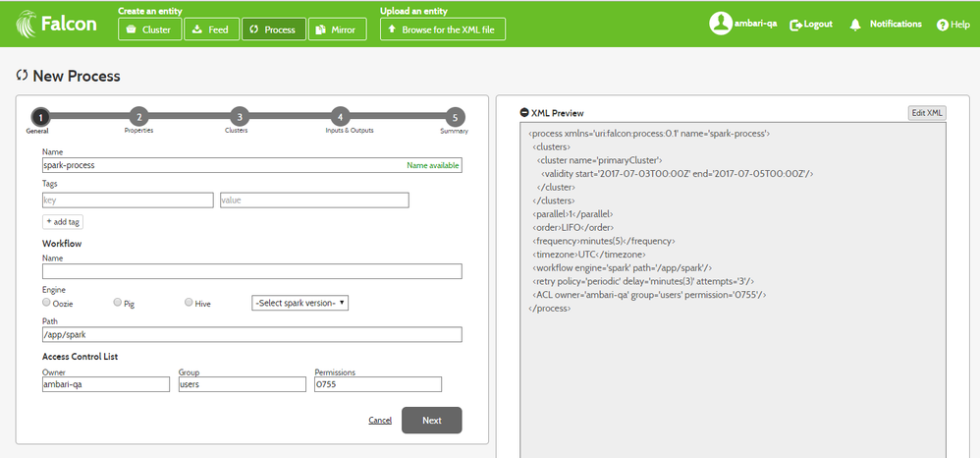Image resolution: width=980 pixels, height=458 pixels.
Task: Click the tag key input field
Action: [x=128, y=200]
